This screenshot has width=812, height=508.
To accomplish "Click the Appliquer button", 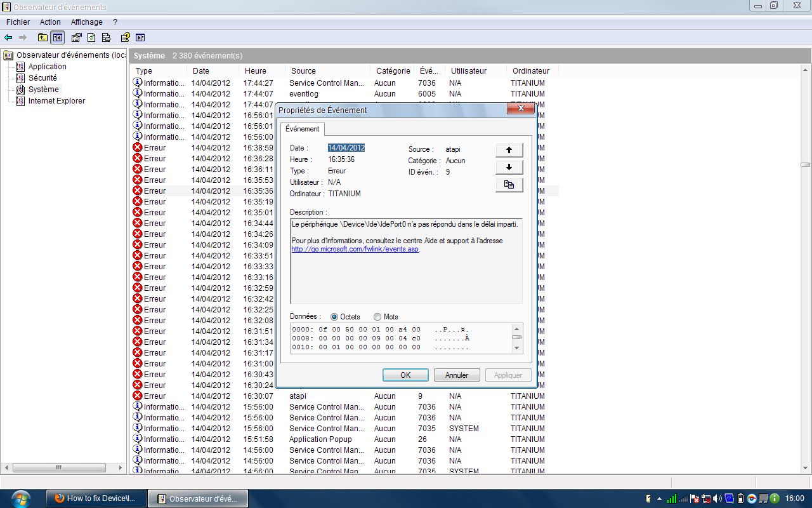I will (508, 375).
